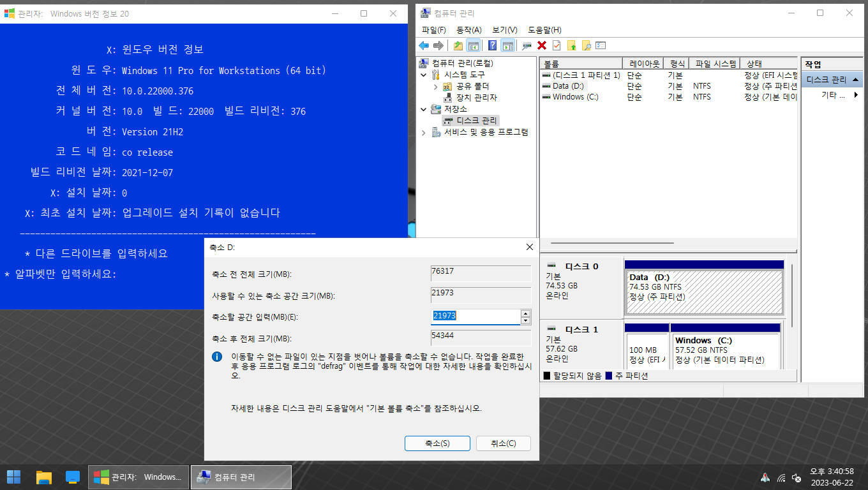Select the 디스크 0 label box

pos(581,287)
